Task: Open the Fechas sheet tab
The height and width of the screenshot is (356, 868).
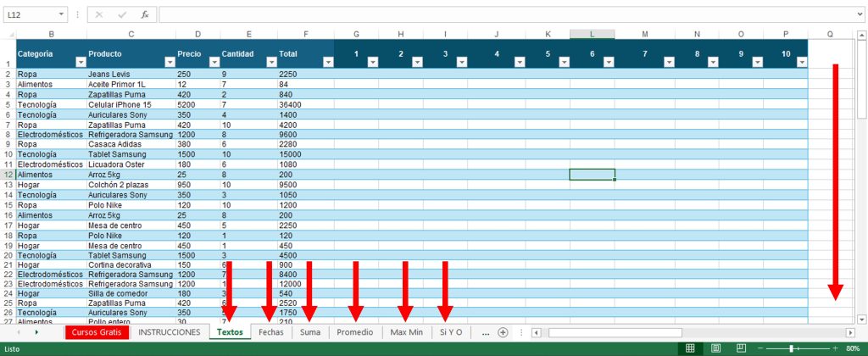Action: coord(271,332)
